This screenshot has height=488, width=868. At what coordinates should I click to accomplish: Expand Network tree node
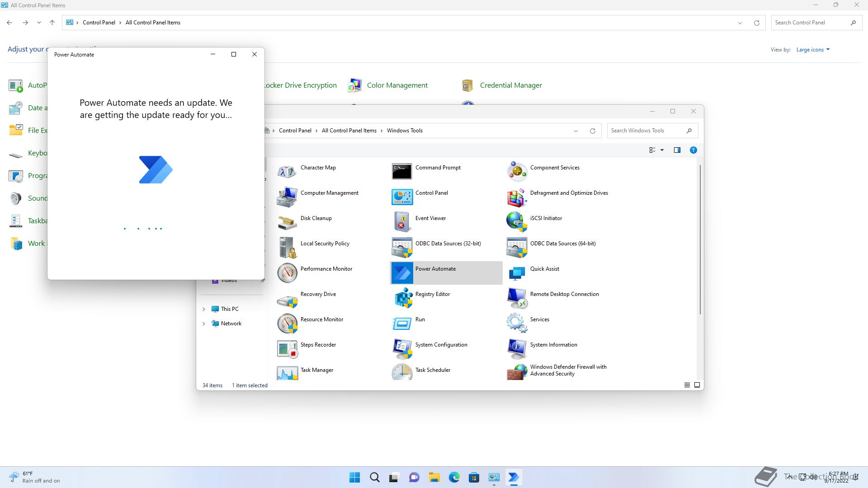click(203, 324)
